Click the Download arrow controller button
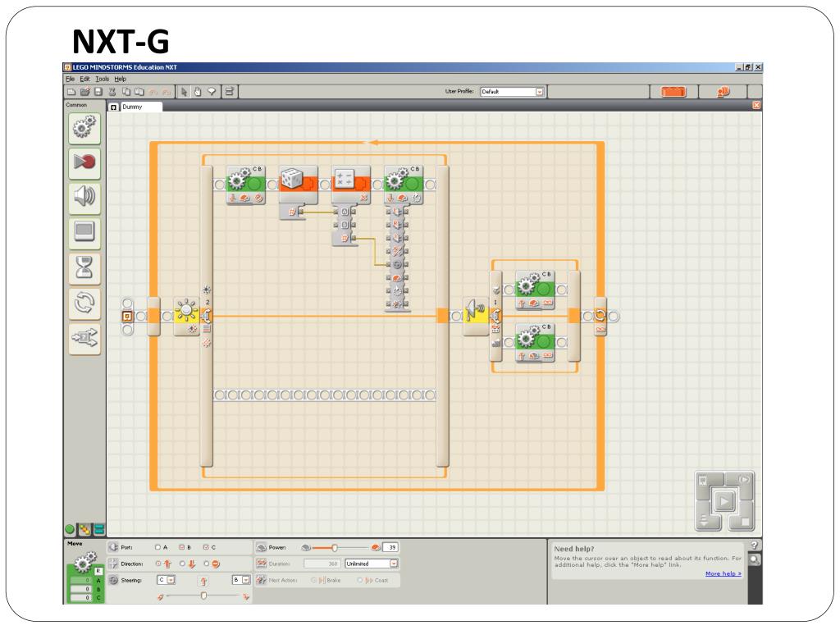This screenshot has height=630, width=840. [x=704, y=521]
